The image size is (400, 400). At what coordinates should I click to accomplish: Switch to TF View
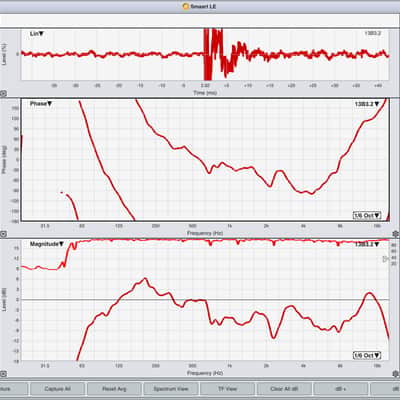click(227, 389)
